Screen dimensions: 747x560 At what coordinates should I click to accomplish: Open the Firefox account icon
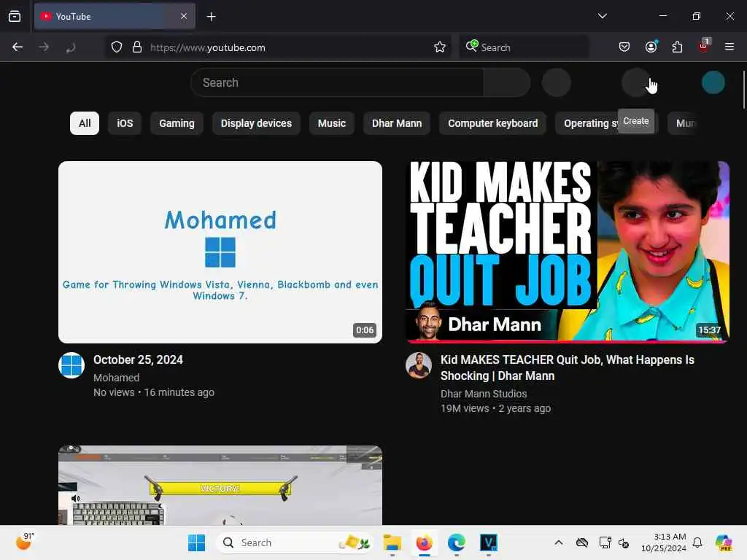651,47
